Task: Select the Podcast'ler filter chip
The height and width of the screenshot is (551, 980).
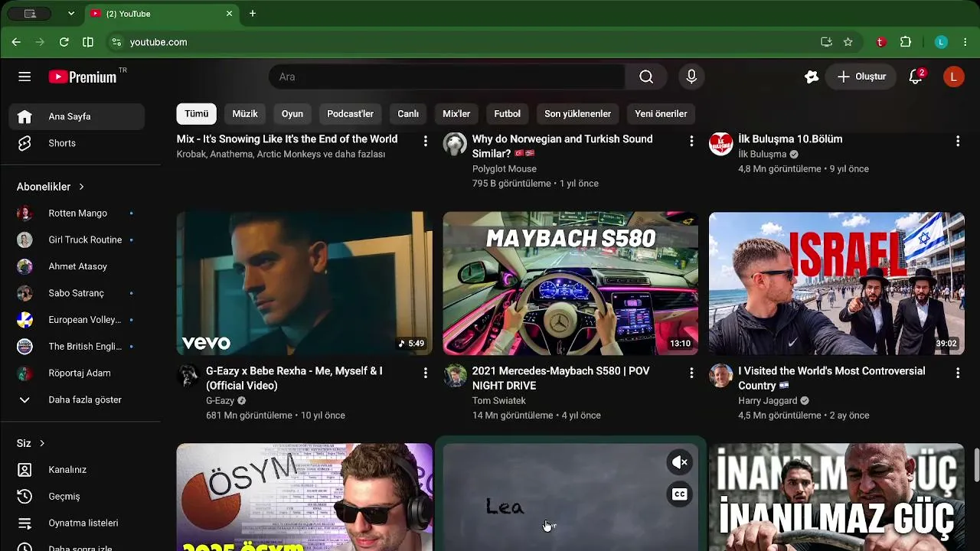Action: [x=351, y=114]
